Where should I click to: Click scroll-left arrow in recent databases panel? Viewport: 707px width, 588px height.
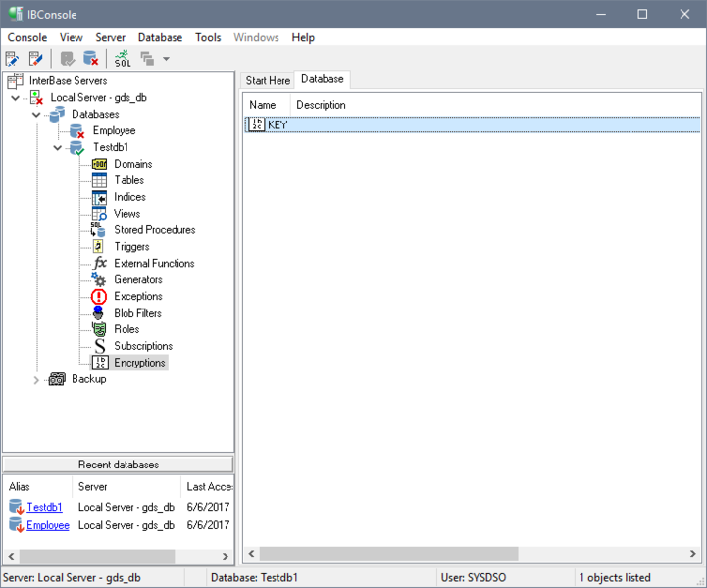point(11,556)
